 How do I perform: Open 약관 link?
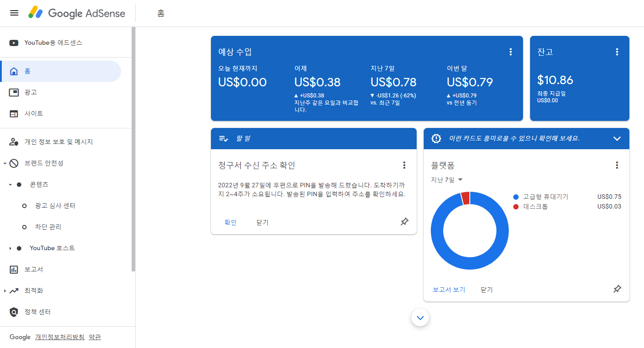(95, 337)
